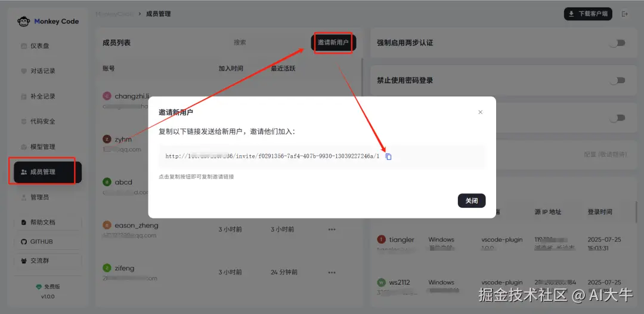Image resolution: width=644 pixels, height=314 pixels.
Task: Click the zyhm avatar
Action: point(107,139)
